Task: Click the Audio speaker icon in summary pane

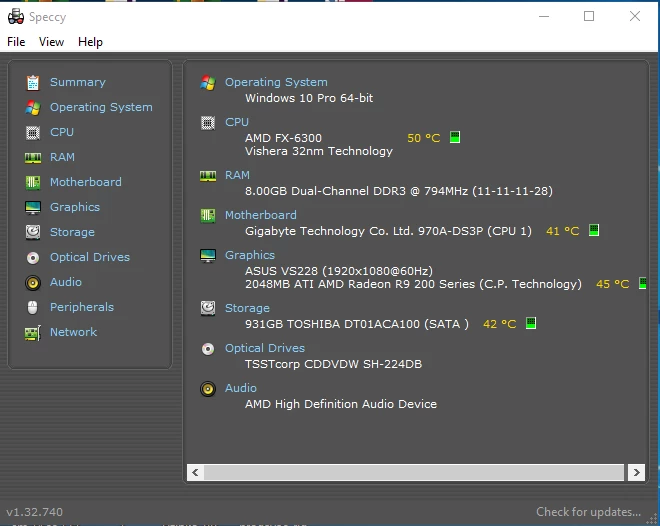Action: [x=208, y=389]
